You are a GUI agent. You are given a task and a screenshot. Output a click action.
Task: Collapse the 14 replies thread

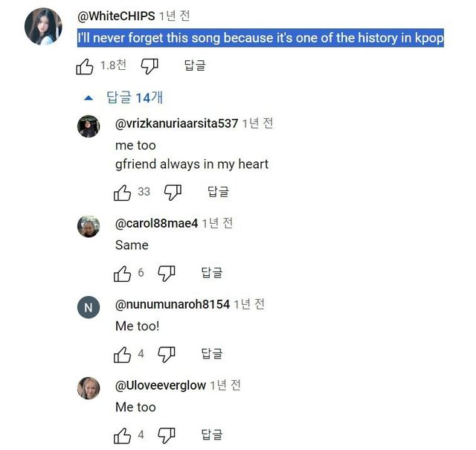tap(124, 97)
